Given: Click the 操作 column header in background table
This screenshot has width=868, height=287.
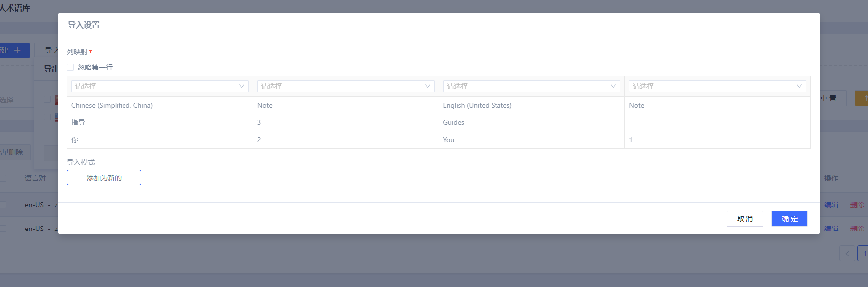Looking at the screenshot, I should pyautogui.click(x=831, y=178).
